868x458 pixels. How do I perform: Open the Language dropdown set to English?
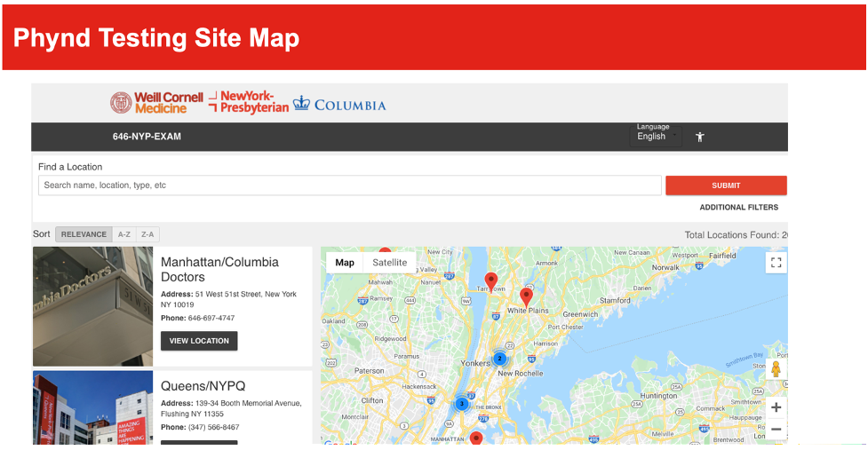[x=656, y=136]
